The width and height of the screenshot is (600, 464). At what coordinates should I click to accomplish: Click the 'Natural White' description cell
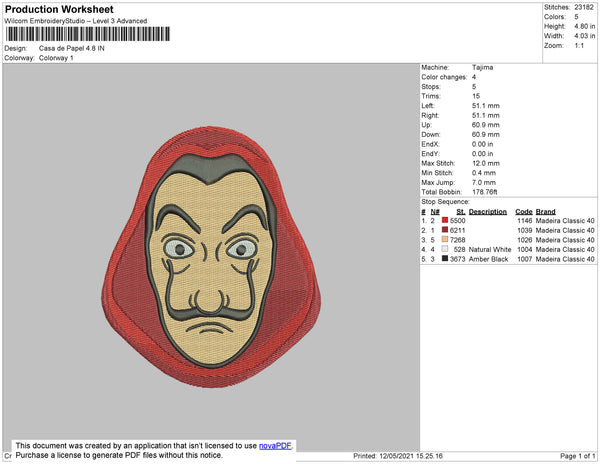tap(490, 249)
